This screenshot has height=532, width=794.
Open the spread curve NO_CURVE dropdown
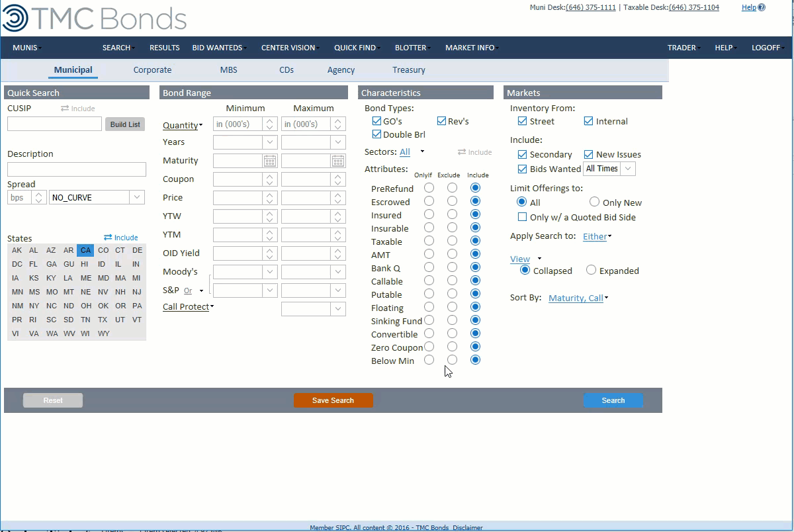coord(138,197)
